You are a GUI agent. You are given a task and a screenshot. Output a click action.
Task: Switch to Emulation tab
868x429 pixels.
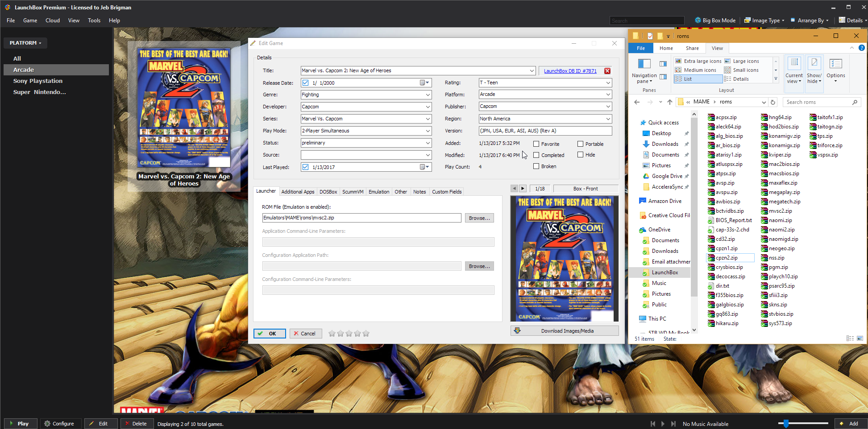tap(379, 192)
